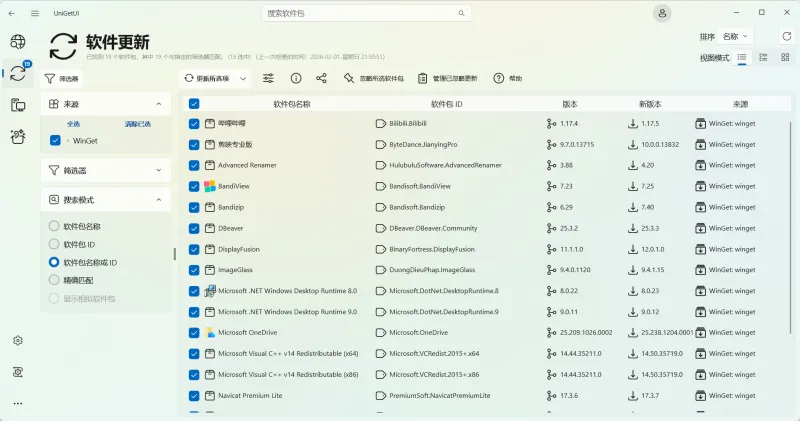
Task: Click the BandiView app icon
Action: (210, 186)
